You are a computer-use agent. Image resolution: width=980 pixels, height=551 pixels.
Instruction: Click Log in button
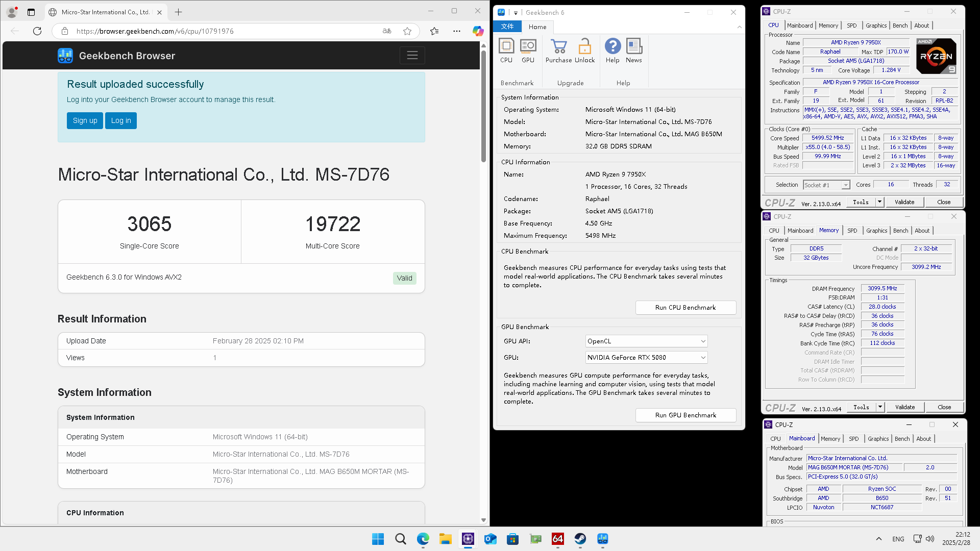tap(121, 120)
